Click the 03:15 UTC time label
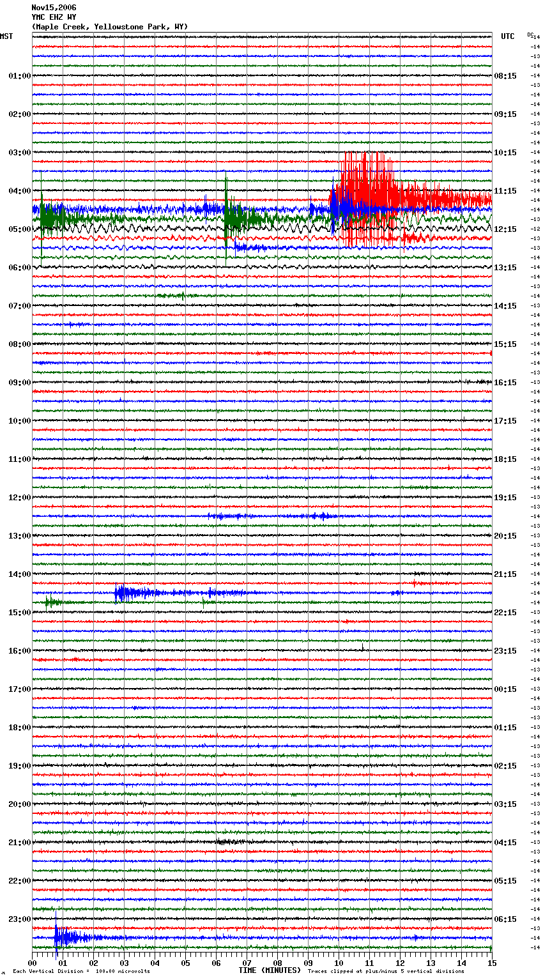This screenshot has height=980, width=543. click(x=505, y=804)
